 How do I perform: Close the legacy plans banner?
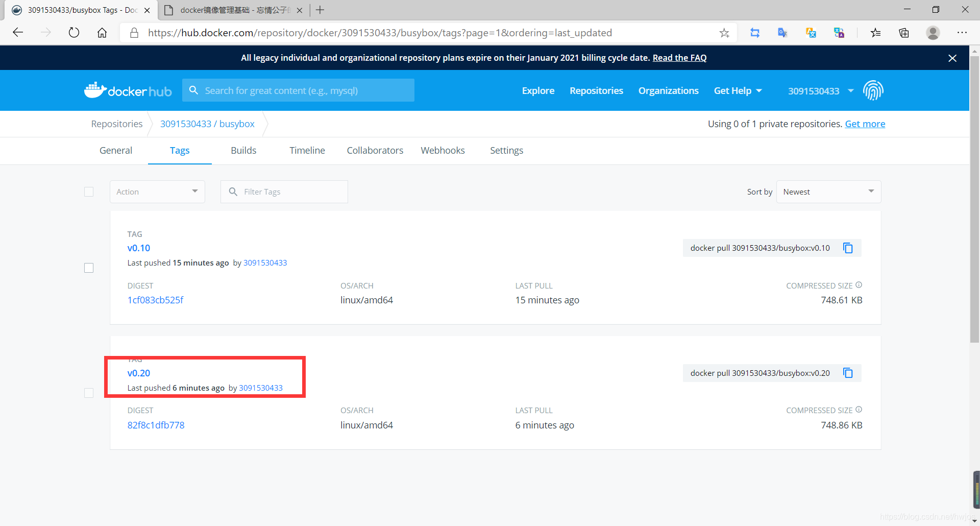pyautogui.click(x=952, y=58)
